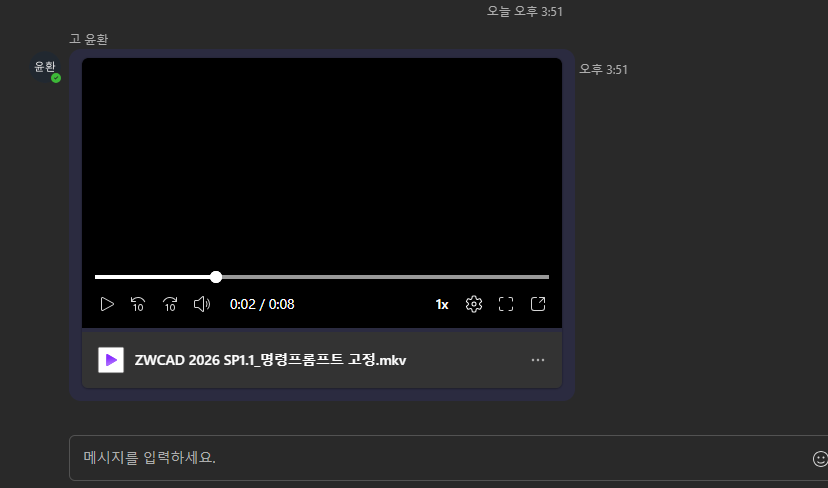Click the message input field 메시지를 입력하세요
828x488 pixels.
[448, 458]
